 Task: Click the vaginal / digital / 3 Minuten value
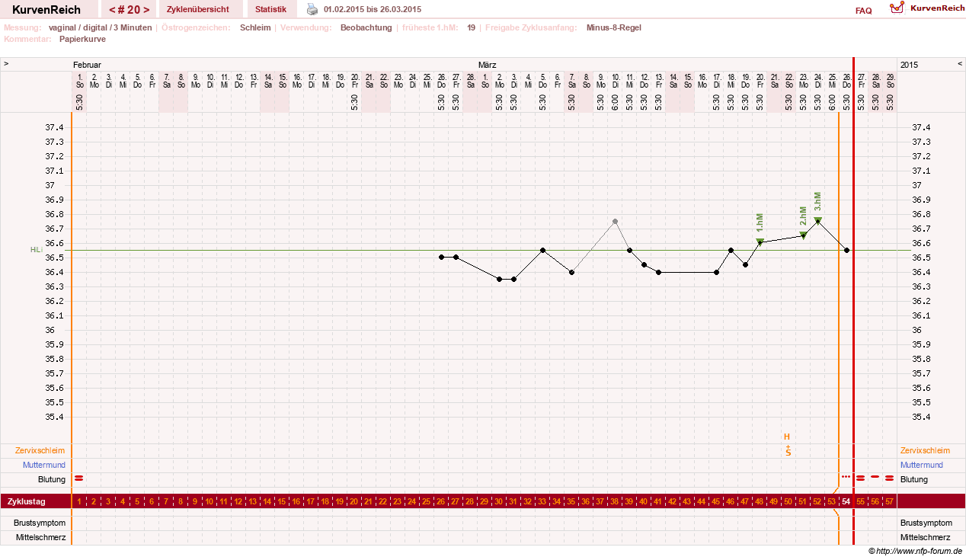point(100,27)
